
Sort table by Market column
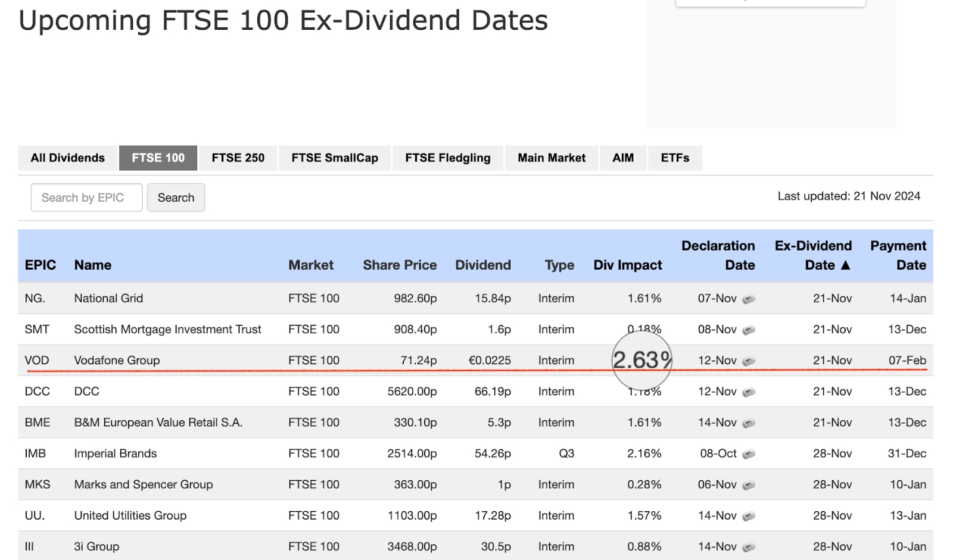311,265
